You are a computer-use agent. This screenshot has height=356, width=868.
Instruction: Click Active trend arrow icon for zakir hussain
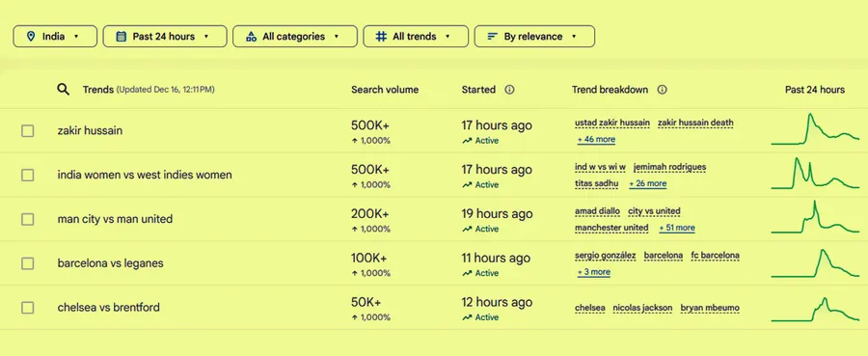click(x=467, y=141)
